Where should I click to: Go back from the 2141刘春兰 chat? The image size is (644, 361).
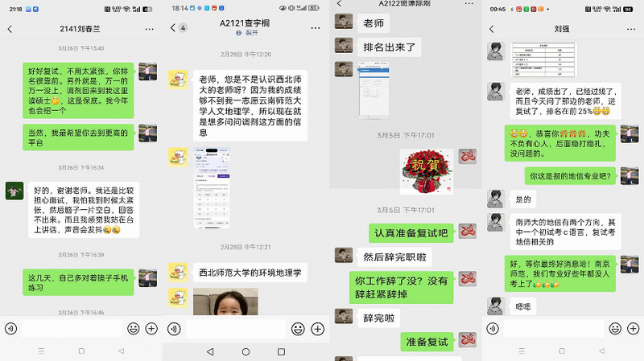click(10, 29)
